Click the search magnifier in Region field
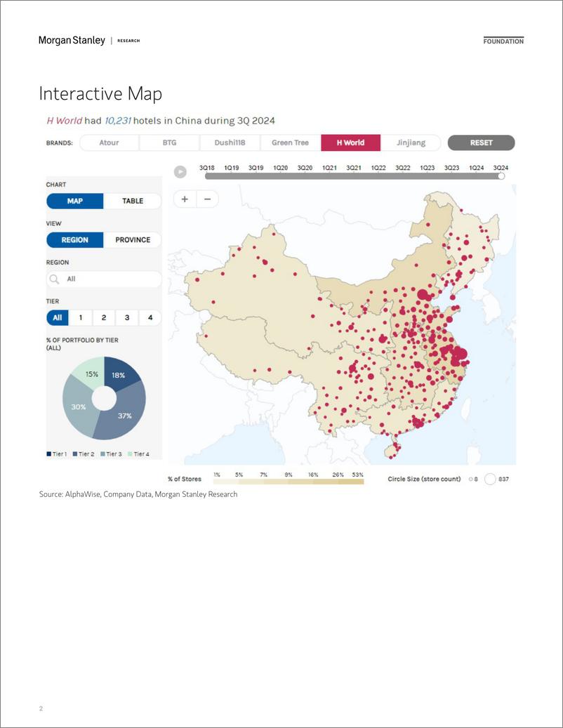Viewport: 563px width, 728px height. point(54,279)
